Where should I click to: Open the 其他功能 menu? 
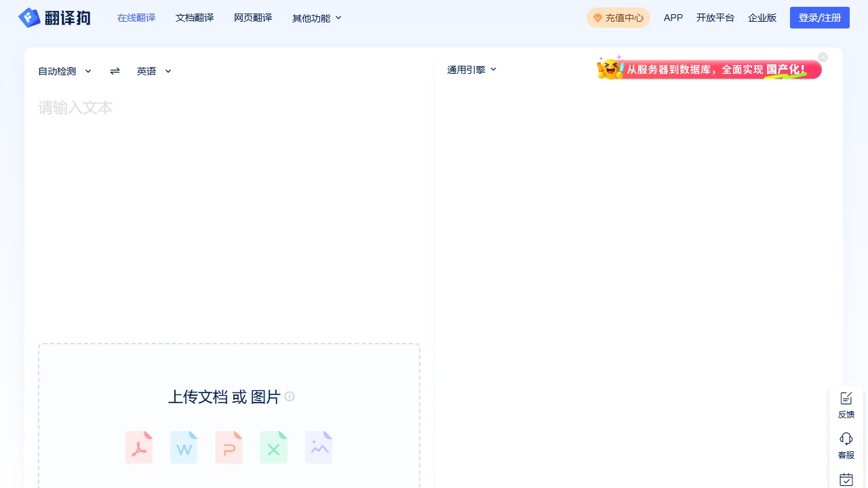[x=316, y=18]
